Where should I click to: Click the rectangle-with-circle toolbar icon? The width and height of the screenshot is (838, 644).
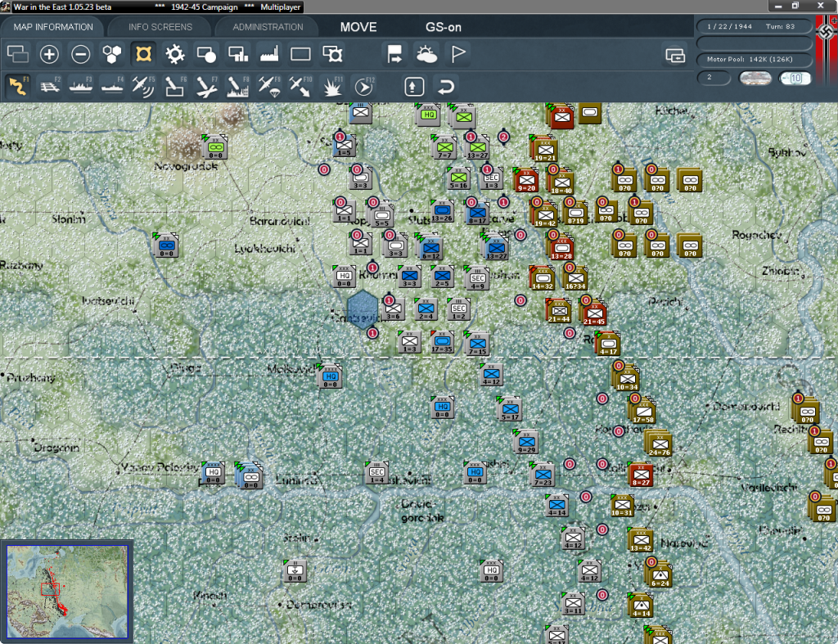tap(206, 54)
